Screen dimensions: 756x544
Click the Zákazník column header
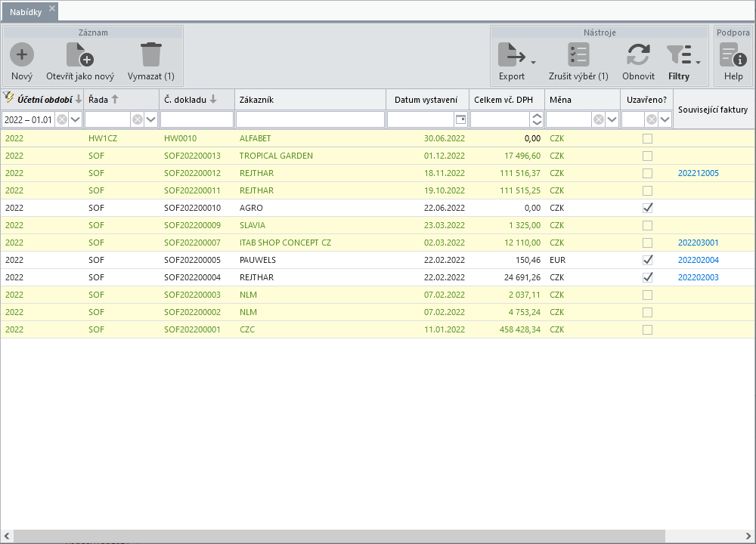click(311, 100)
